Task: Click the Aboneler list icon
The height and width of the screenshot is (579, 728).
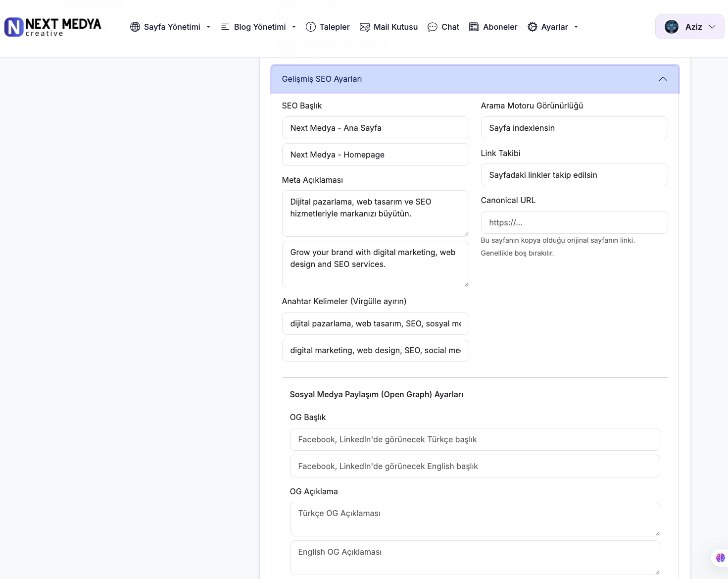Action: (474, 27)
